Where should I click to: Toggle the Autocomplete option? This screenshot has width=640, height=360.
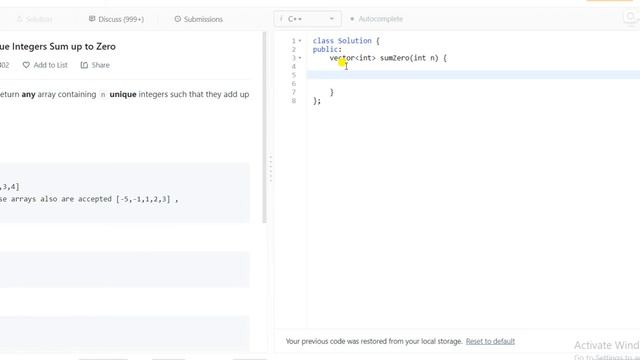376,19
